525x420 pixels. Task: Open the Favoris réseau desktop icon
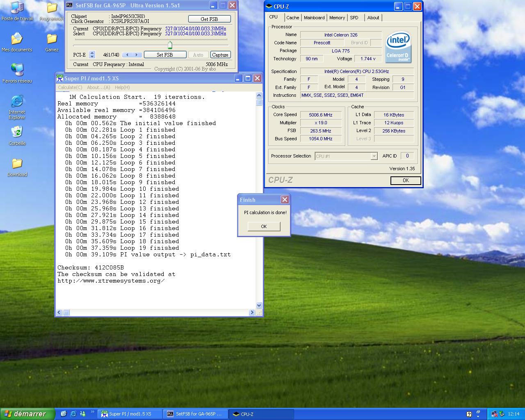tap(17, 73)
